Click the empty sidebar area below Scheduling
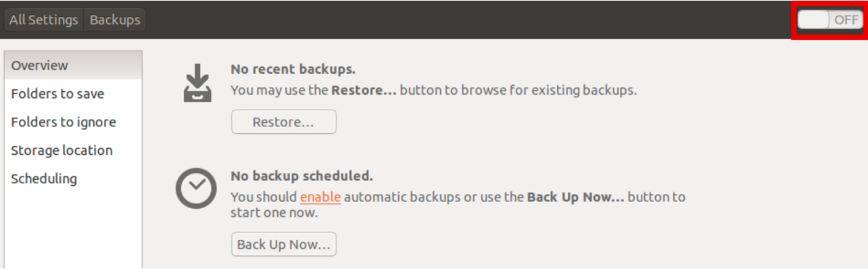Viewport: 868px width, 269px height. pyautogui.click(x=73, y=231)
